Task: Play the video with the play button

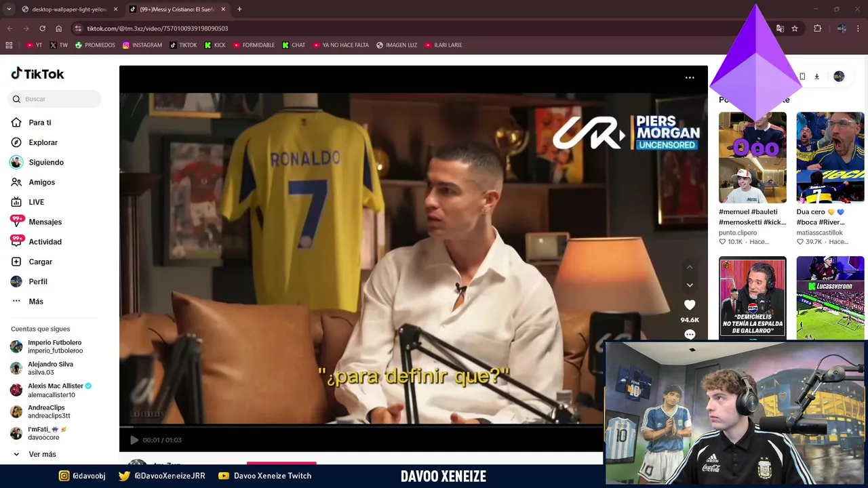Action: coord(134,440)
